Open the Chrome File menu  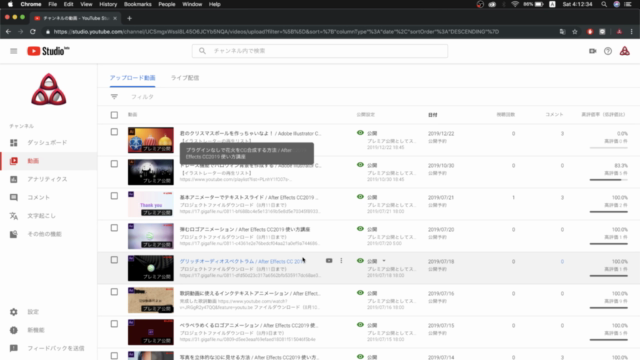point(52,4)
